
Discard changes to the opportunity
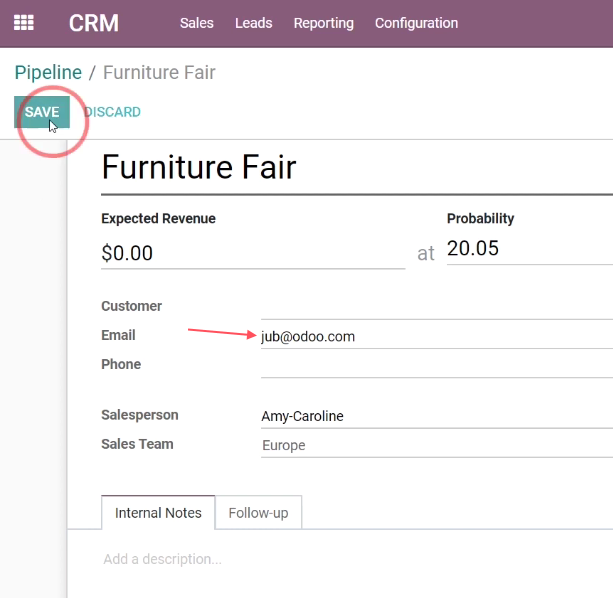(112, 112)
